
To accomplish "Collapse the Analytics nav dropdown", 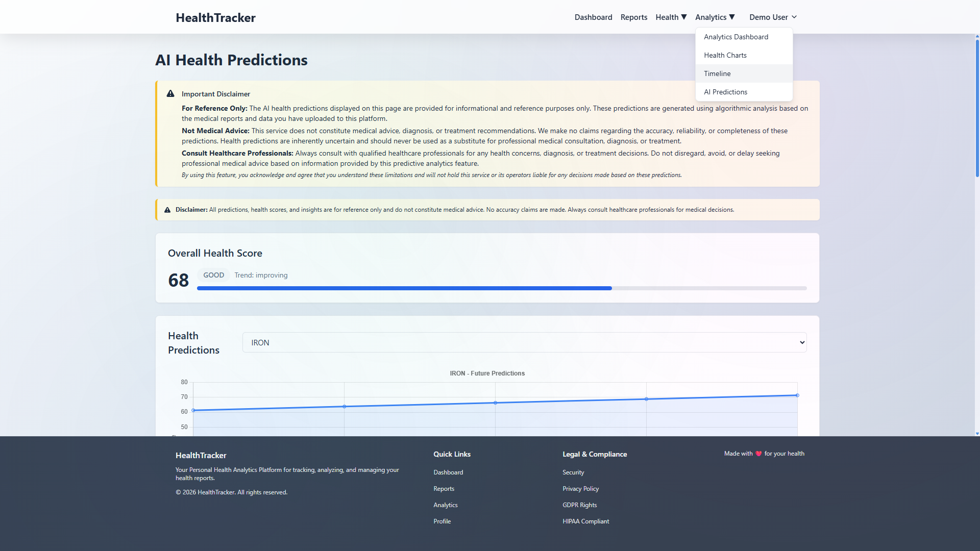I will [715, 17].
